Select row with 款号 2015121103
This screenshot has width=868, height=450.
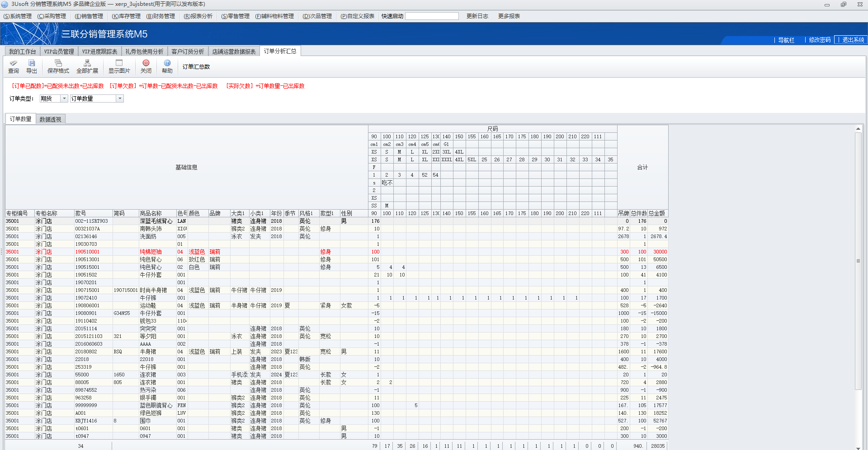336,336
